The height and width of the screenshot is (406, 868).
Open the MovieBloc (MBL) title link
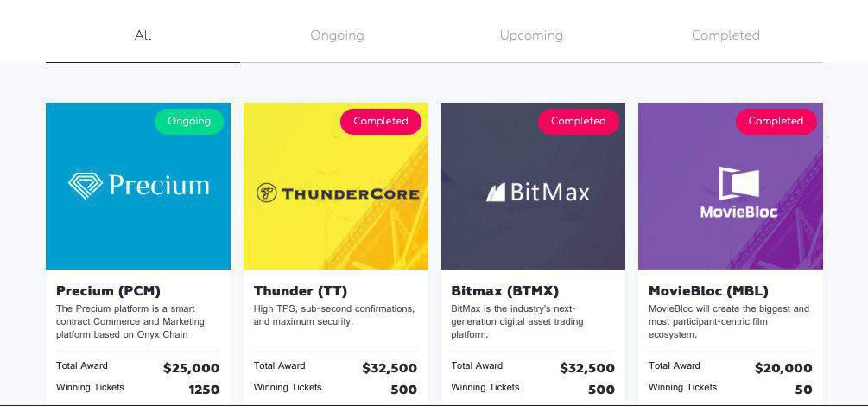[708, 290]
